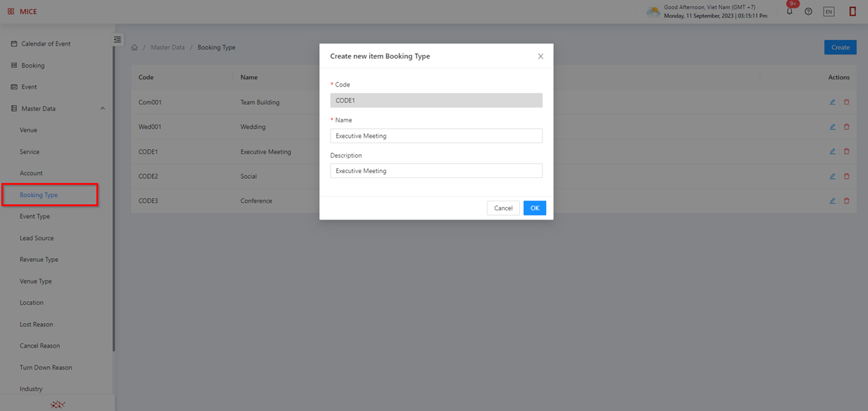Screen dimensions: 868x411
Task: Click the Com001 code cell
Action: (150, 102)
